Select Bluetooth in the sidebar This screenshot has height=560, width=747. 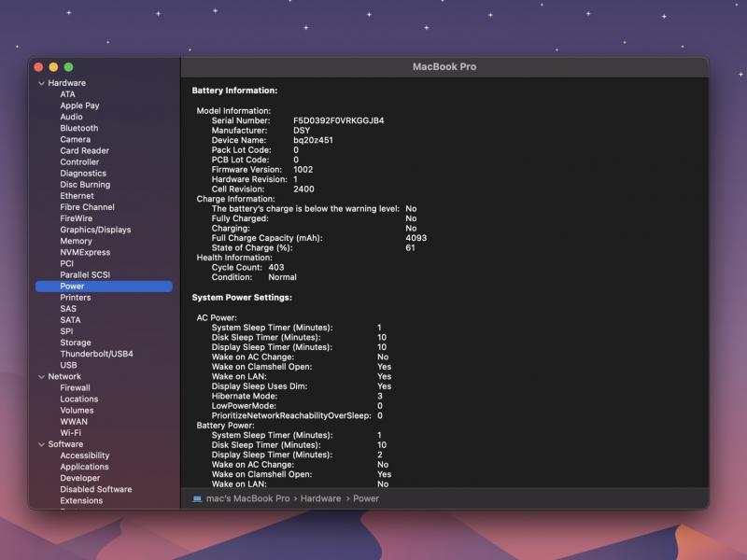pyautogui.click(x=79, y=128)
